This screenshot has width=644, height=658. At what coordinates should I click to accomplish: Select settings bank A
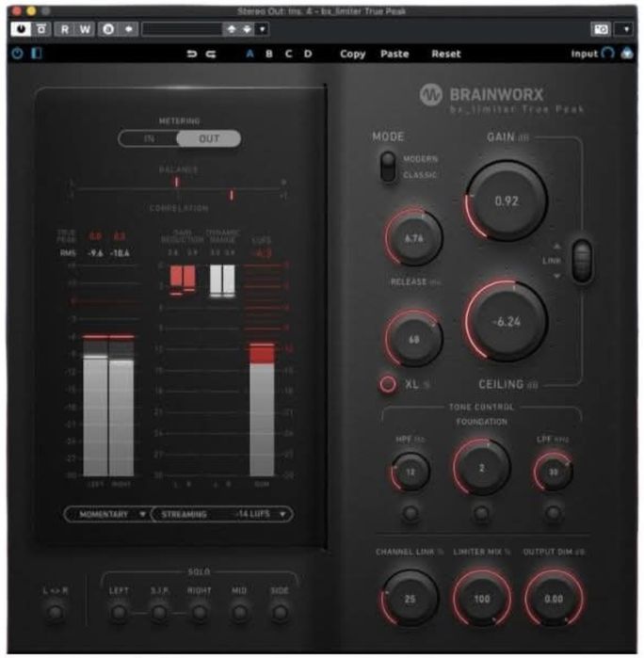point(250,54)
